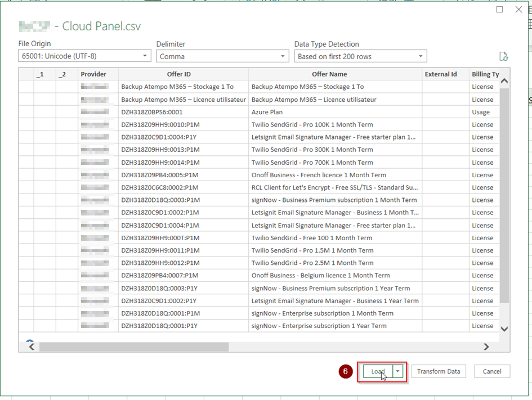The width and height of the screenshot is (532, 400).
Task: Click the Usage billing type cell
Action: click(484, 112)
